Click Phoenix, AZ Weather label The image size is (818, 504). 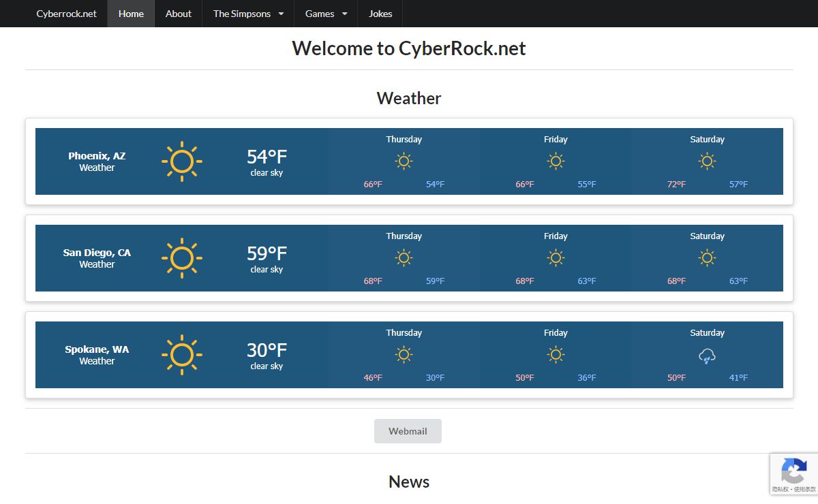pos(97,161)
